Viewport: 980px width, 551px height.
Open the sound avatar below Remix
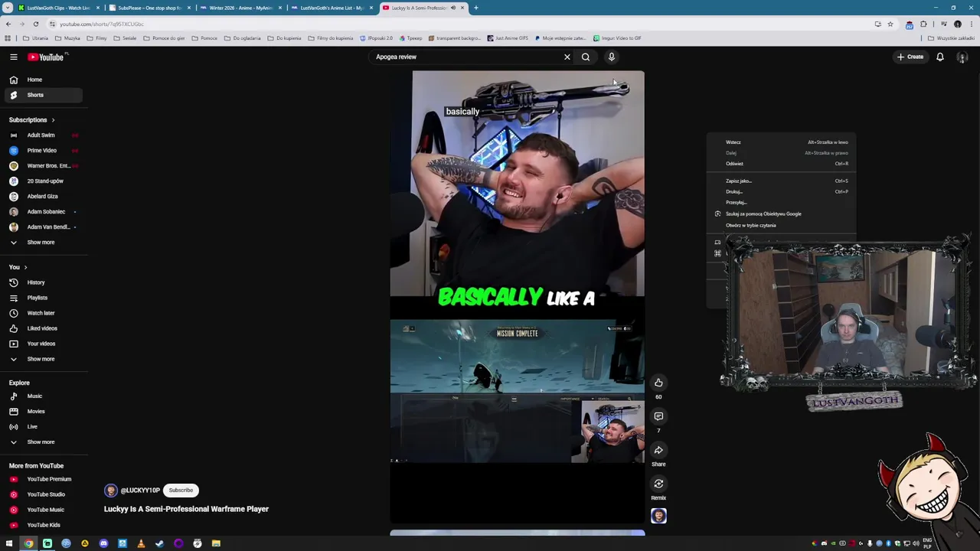[x=658, y=516]
